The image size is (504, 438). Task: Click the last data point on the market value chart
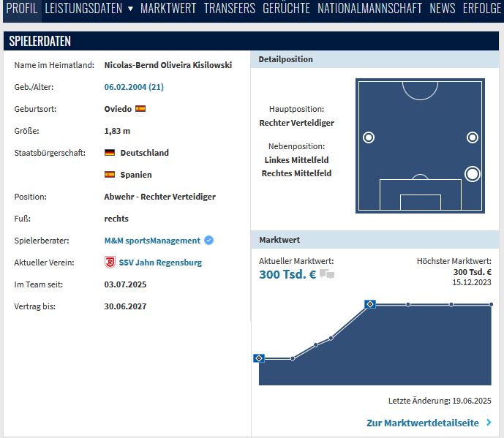click(491, 304)
